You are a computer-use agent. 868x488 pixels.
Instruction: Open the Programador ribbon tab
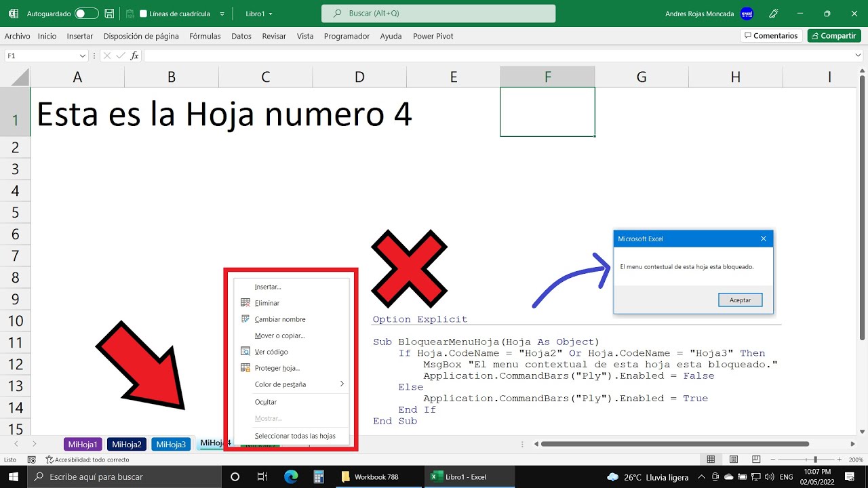coord(347,36)
